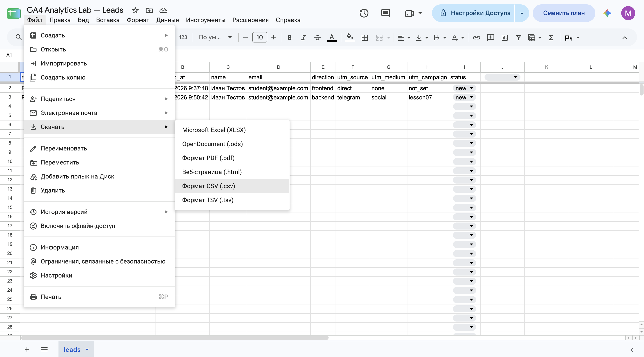
Task: Open the 'Данные' menu
Action: tap(168, 20)
